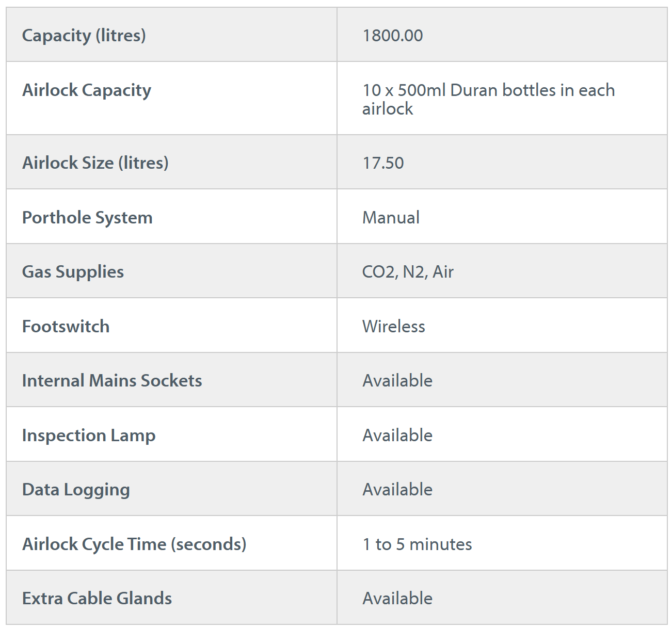The height and width of the screenshot is (628, 672).
Task: Select the Airlock Size (litres) label
Action: coord(95,163)
